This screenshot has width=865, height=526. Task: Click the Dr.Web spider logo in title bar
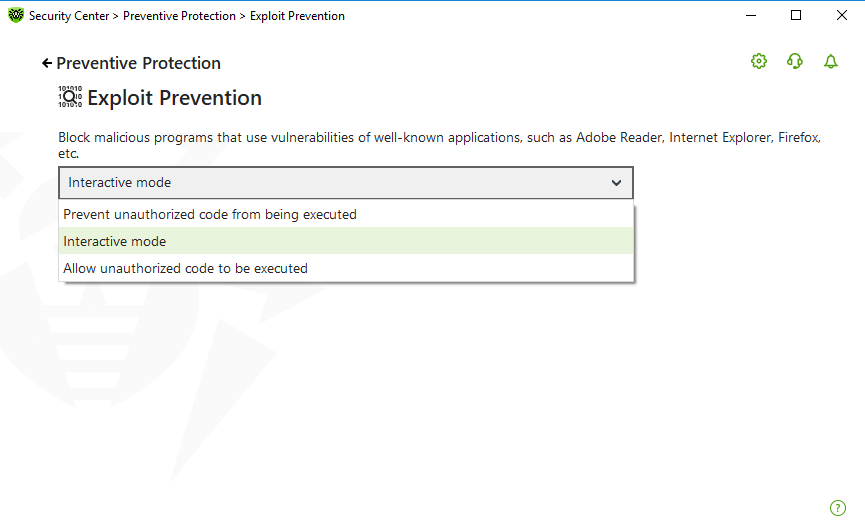pos(16,15)
